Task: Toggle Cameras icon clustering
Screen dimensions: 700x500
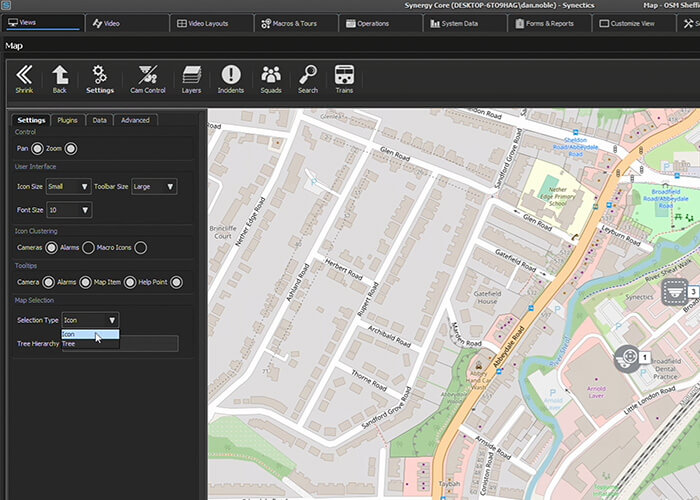Action: [51, 247]
